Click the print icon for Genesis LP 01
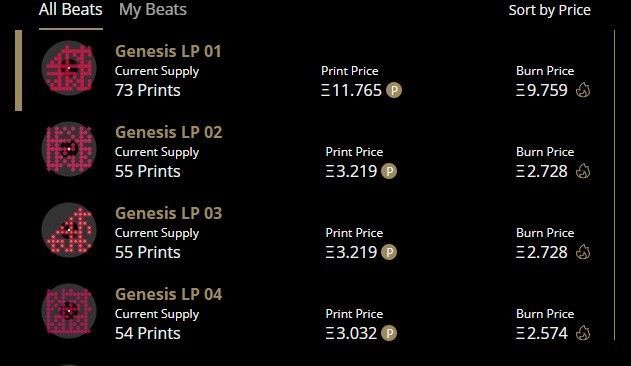Viewport: 631px width, 366px height. coord(394,90)
